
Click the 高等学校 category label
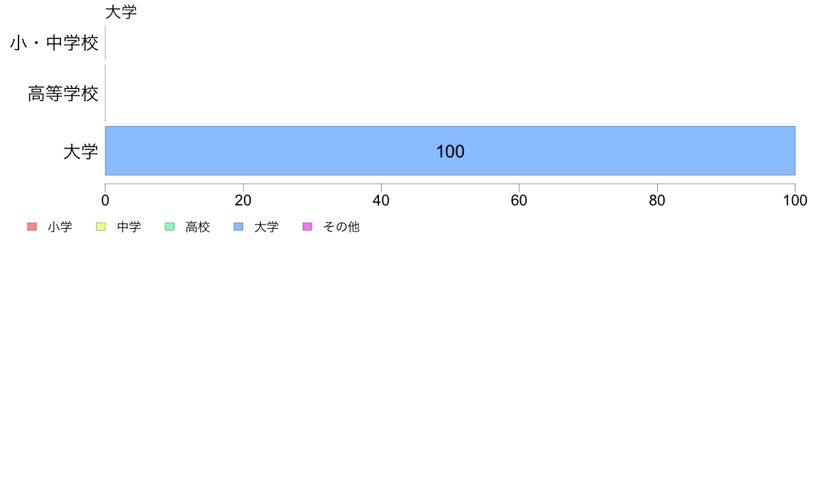tap(63, 94)
